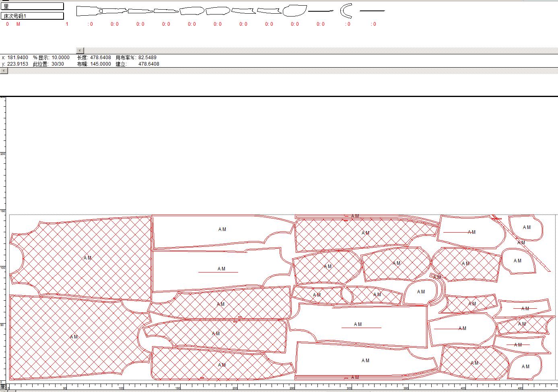
Task: Select the crescent-shaped collar piece icon
Action: tap(345, 11)
